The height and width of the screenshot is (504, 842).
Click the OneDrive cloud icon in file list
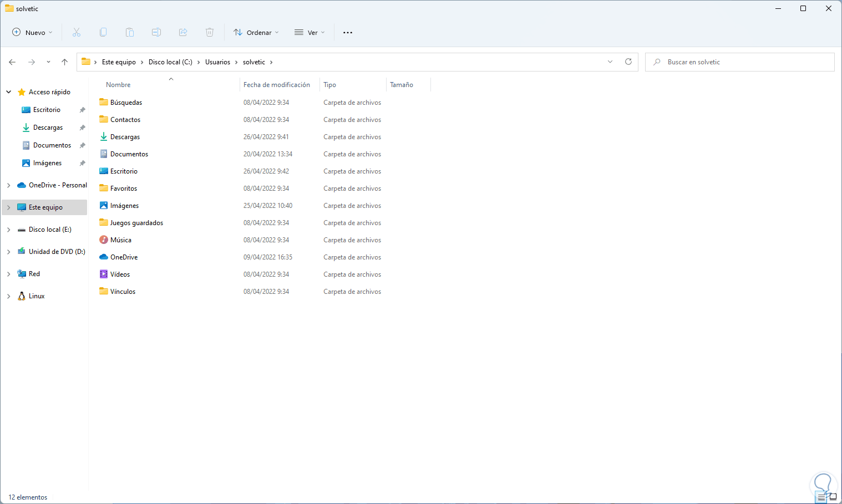click(x=104, y=257)
